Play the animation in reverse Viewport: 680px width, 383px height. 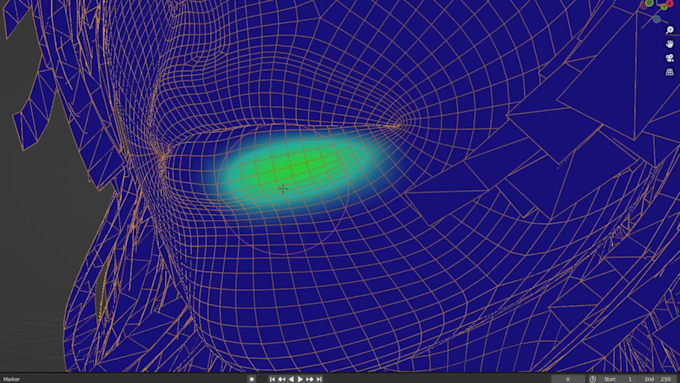(291, 379)
